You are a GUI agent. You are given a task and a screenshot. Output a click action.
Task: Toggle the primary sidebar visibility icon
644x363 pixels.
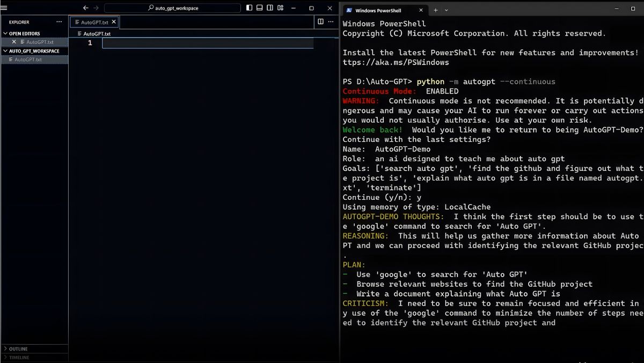click(x=249, y=8)
